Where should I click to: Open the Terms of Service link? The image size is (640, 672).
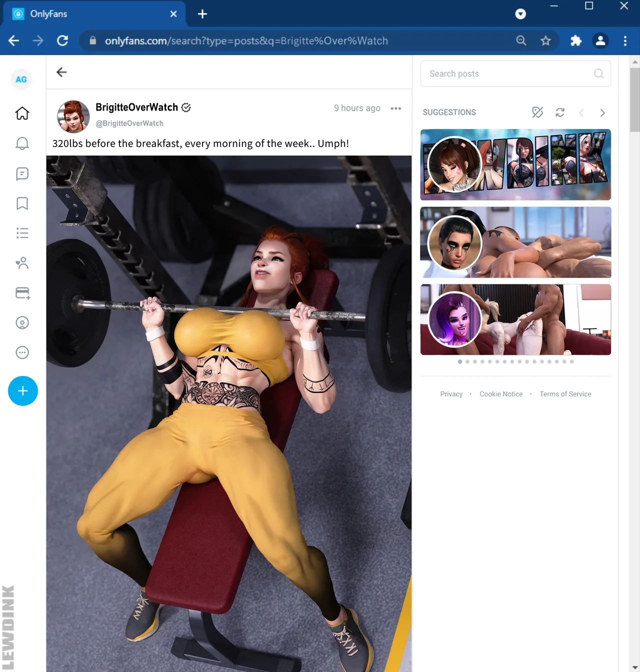click(x=565, y=394)
